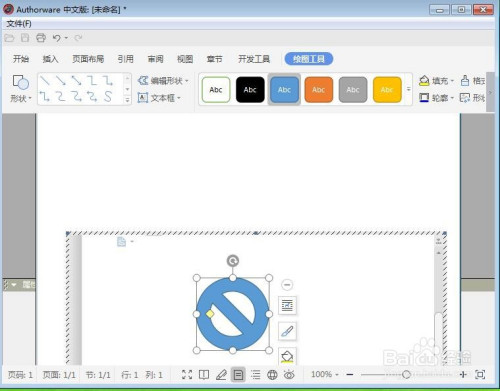500x391 pixels.
Task: Open the 填充 fill dropdown
Action: (436, 81)
